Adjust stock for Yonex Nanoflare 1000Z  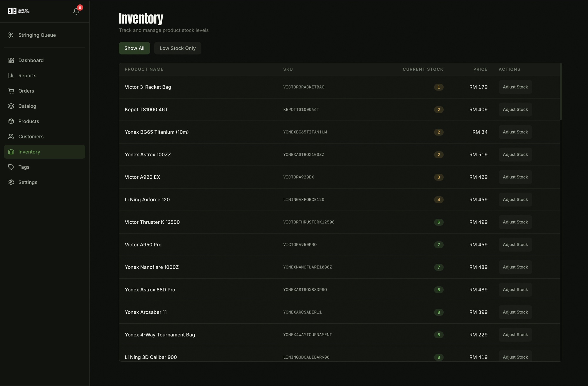(515, 267)
